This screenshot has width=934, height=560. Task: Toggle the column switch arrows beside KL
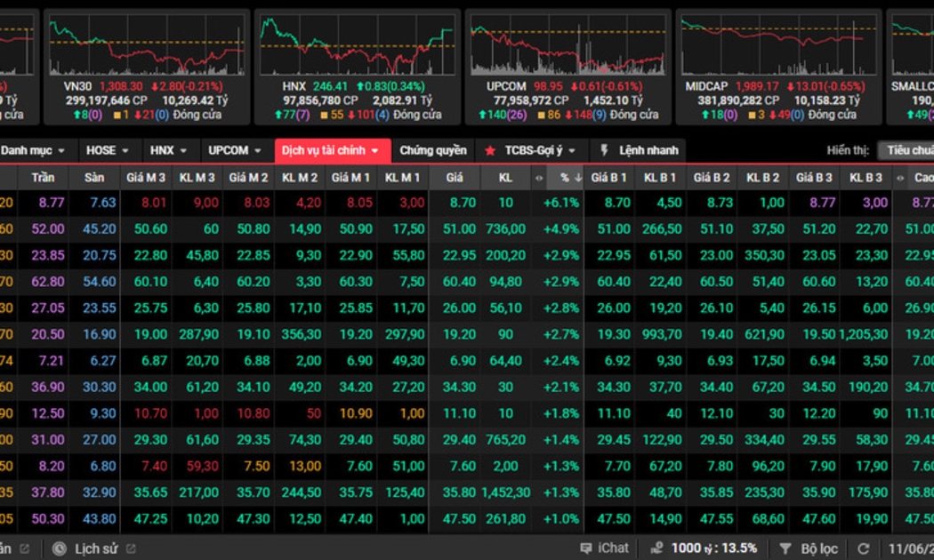point(537,178)
